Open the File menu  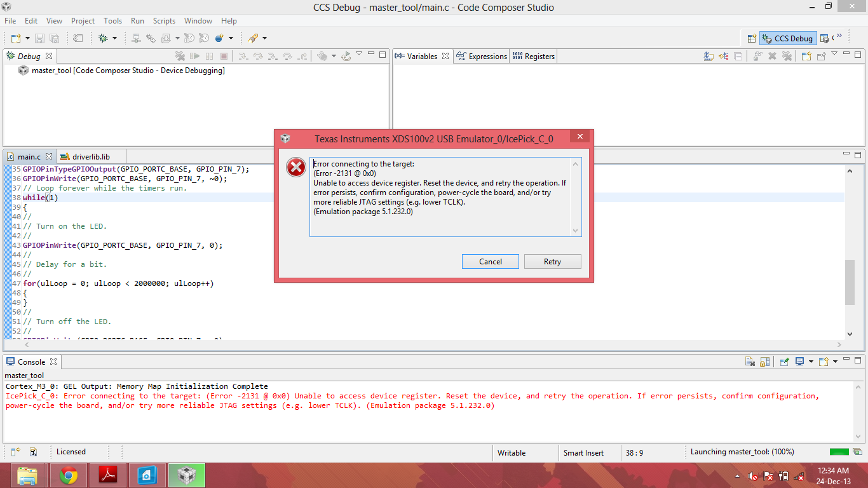[x=11, y=21]
